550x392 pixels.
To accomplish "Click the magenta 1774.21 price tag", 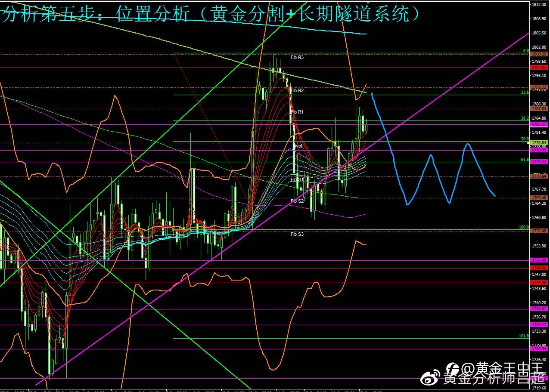I will tap(539, 161).
